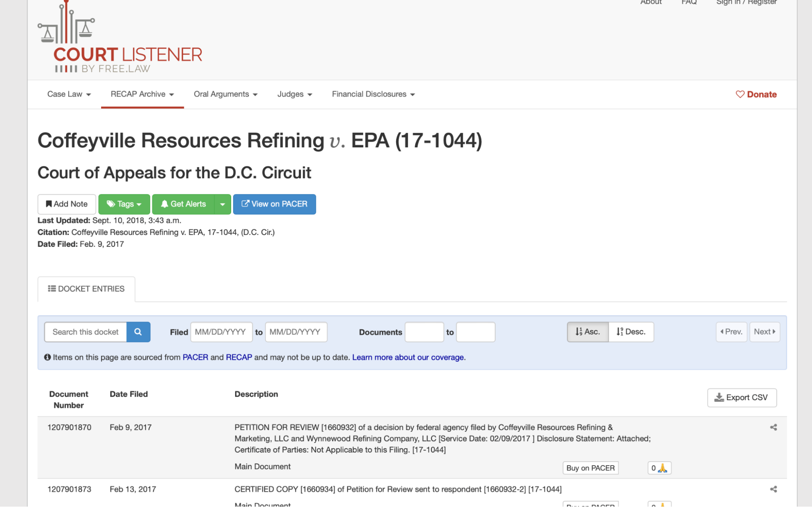The width and height of the screenshot is (812, 507).
Task: Expand the Tags dropdown
Action: coord(124,204)
